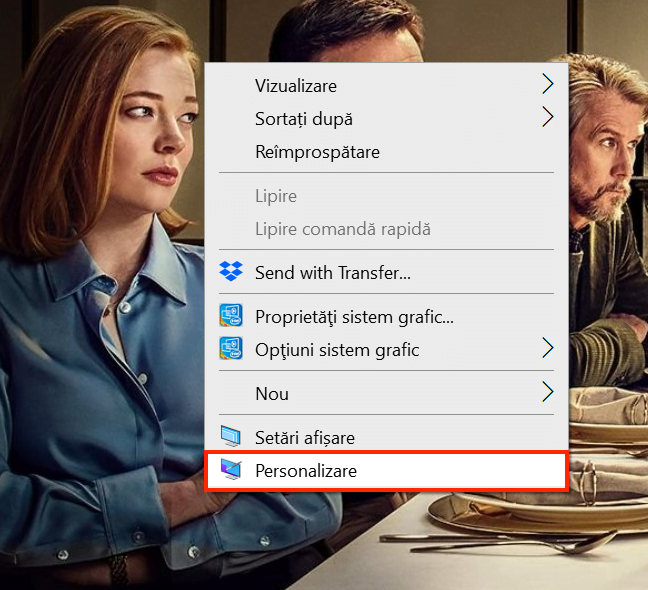Click the Intel icon beside Proprietăți sistem grafic

[x=231, y=317]
